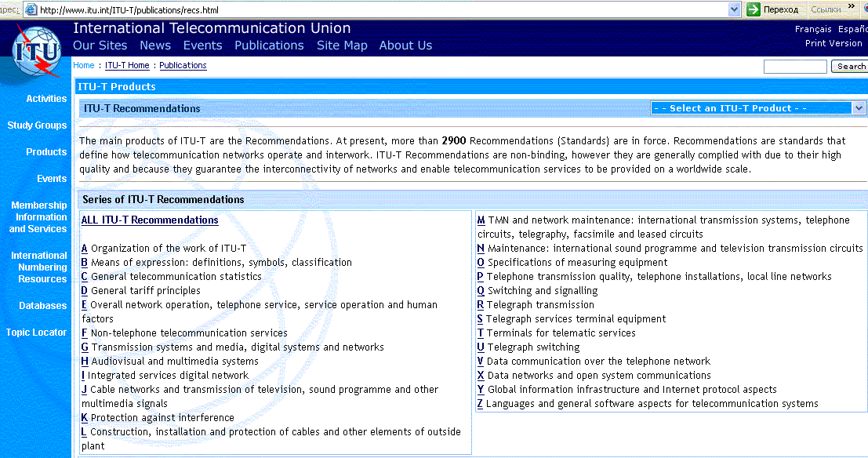Open the Print Version link

point(833,43)
